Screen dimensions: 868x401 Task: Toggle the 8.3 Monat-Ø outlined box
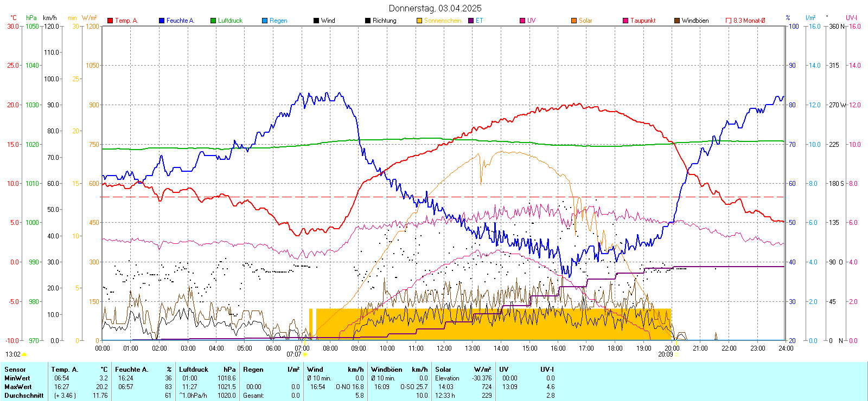pos(729,21)
